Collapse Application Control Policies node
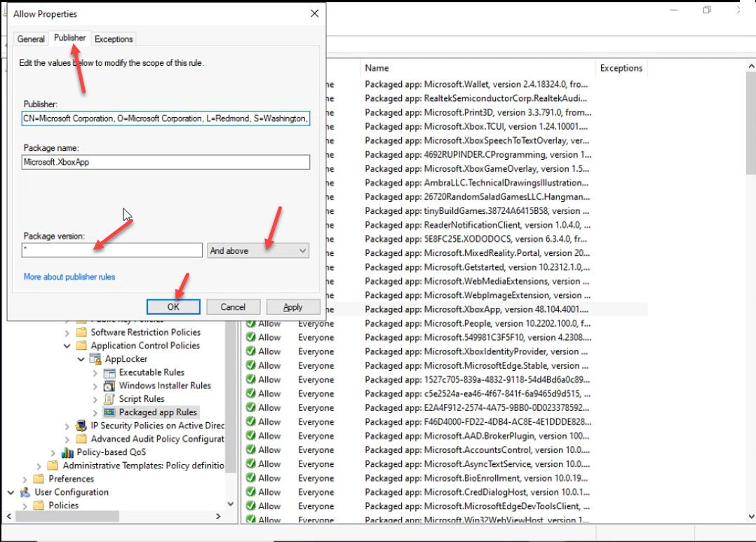 67,346
